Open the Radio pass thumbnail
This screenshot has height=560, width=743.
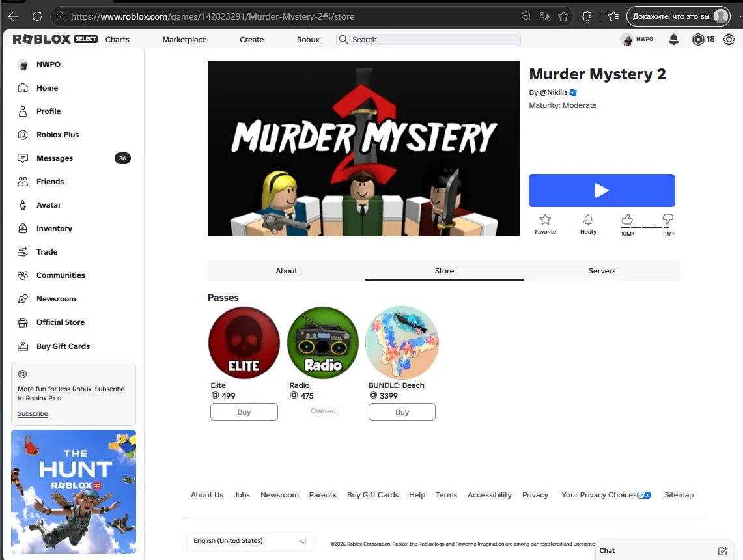pos(323,343)
